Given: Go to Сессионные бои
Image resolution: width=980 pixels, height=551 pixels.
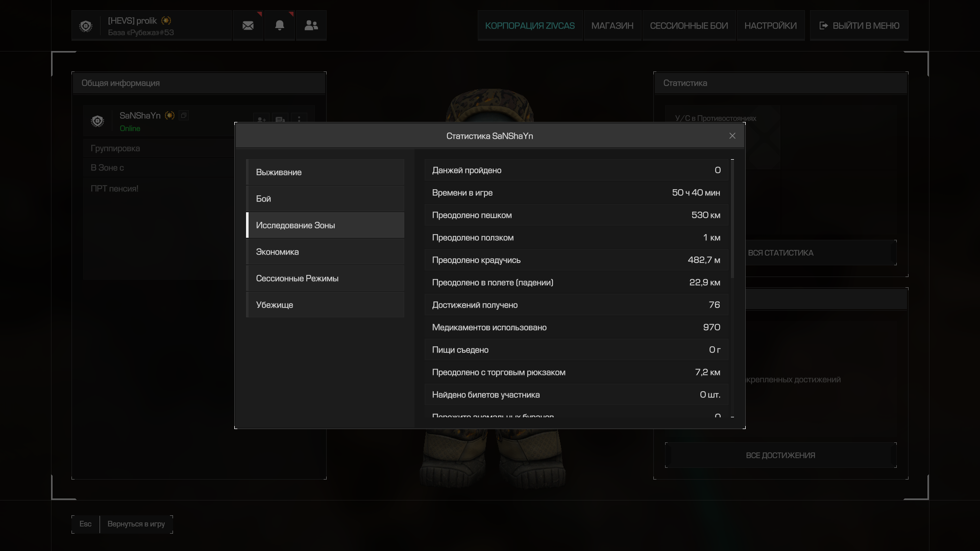Looking at the screenshot, I should 689,26.
